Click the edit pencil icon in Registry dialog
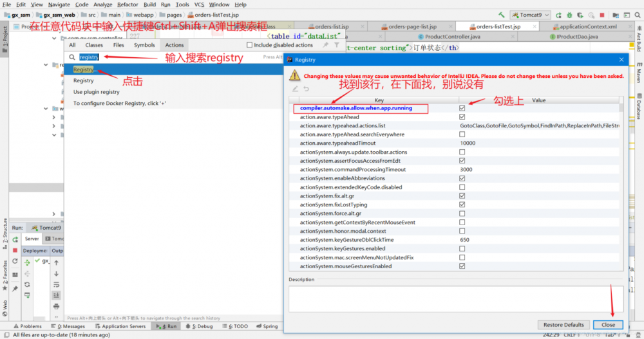The width and height of the screenshot is (644, 339). (x=295, y=89)
